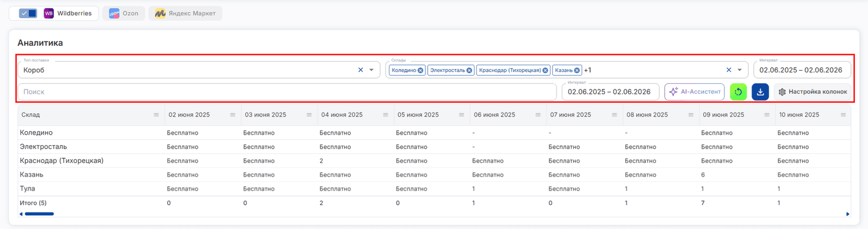This screenshot has width=868, height=229.
Task: Switch to the Ozon marketplace tab
Action: pos(124,13)
